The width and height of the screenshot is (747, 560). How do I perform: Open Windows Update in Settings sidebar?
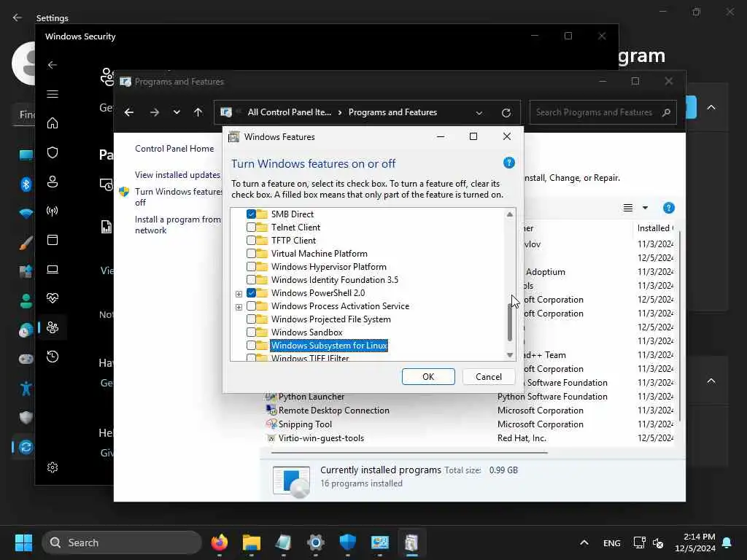click(x=26, y=447)
